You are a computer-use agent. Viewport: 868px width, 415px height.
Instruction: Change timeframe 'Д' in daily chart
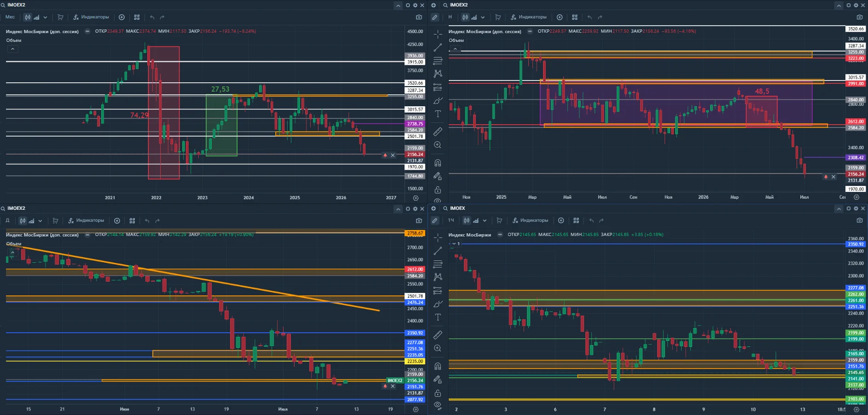click(x=7, y=220)
